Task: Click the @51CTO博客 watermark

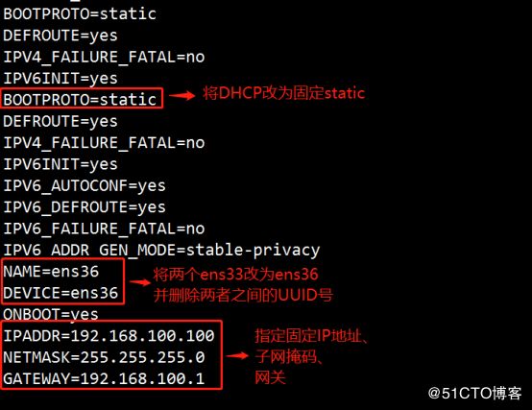Action: tap(474, 394)
